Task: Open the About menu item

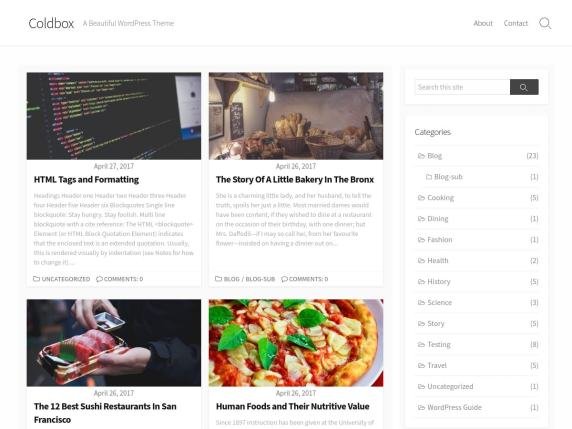Action: 483,23
